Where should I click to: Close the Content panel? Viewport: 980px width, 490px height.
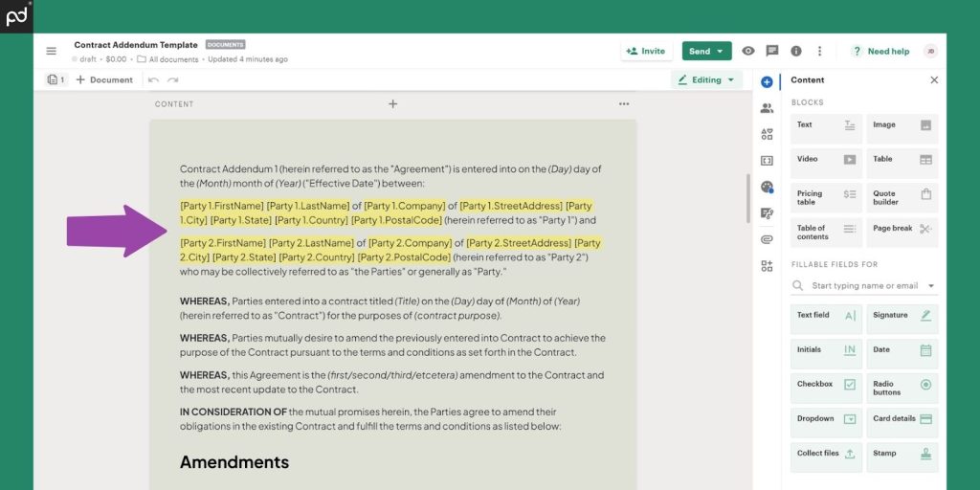pyautogui.click(x=934, y=80)
